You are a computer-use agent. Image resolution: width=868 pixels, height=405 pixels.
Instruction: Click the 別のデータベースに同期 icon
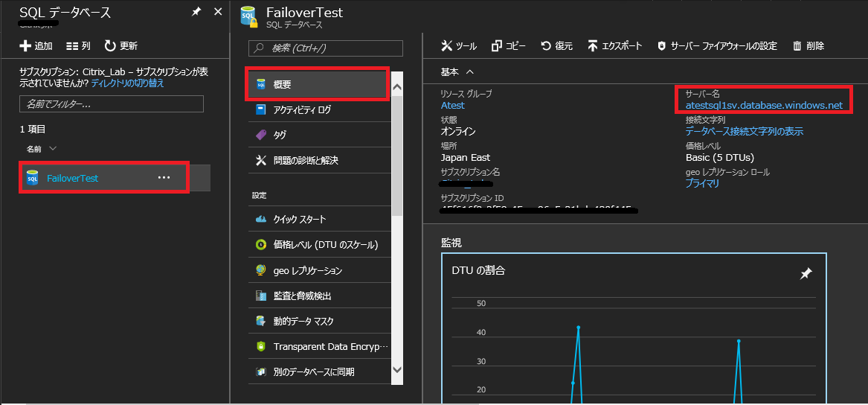click(x=261, y=371)
